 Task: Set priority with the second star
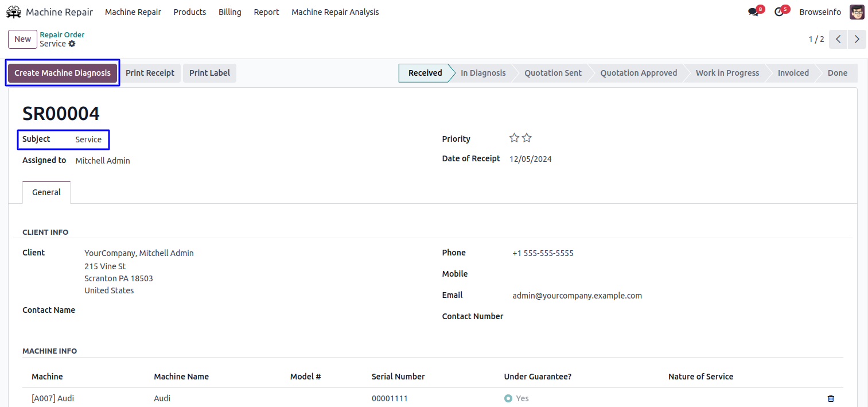pos(527,138)
